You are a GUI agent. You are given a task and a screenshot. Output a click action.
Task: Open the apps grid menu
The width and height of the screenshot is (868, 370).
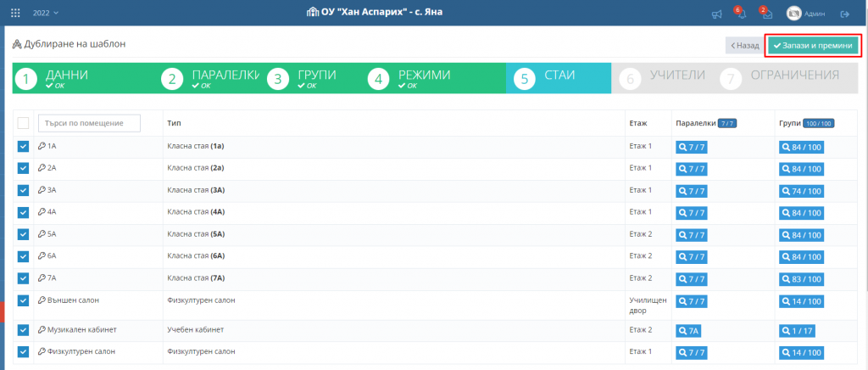(15, 14)
